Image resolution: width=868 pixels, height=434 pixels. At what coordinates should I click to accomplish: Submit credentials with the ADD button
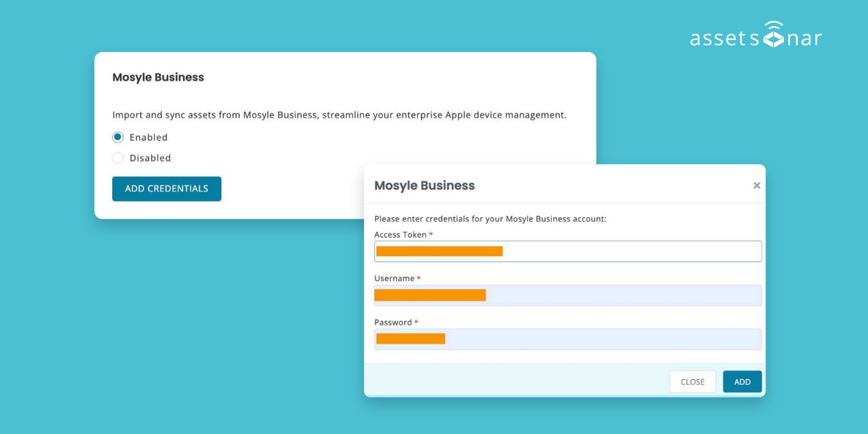pos(742,381)
